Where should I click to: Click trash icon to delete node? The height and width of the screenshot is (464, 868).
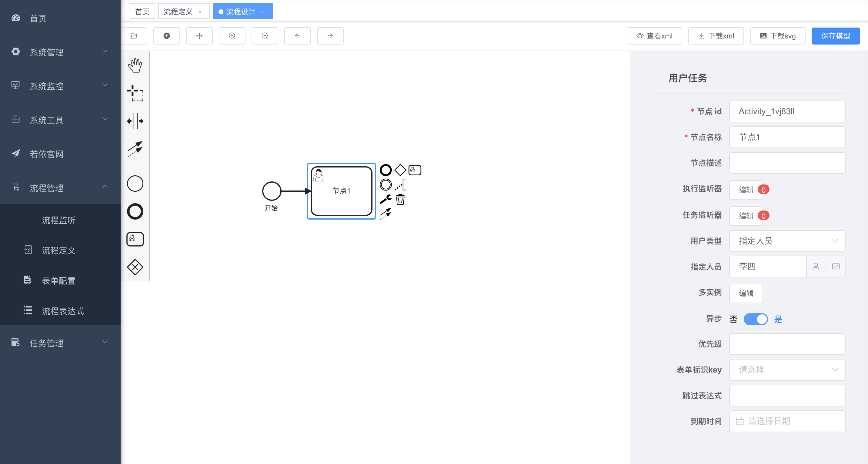pos(400,199)
